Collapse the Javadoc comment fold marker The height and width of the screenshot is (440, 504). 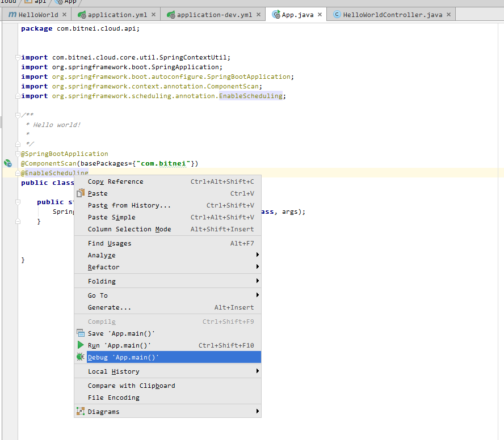click(x=18, y=115)
